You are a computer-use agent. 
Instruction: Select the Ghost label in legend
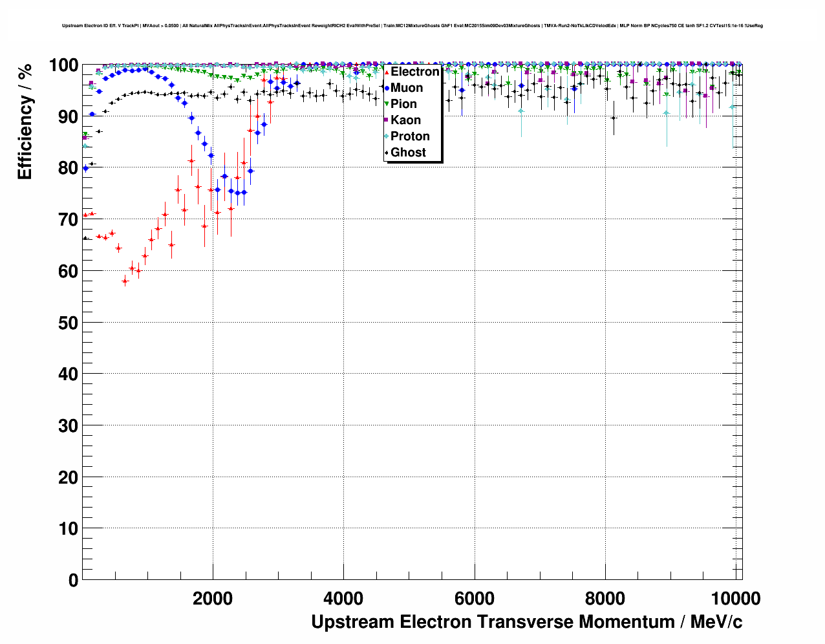point(408,153)
